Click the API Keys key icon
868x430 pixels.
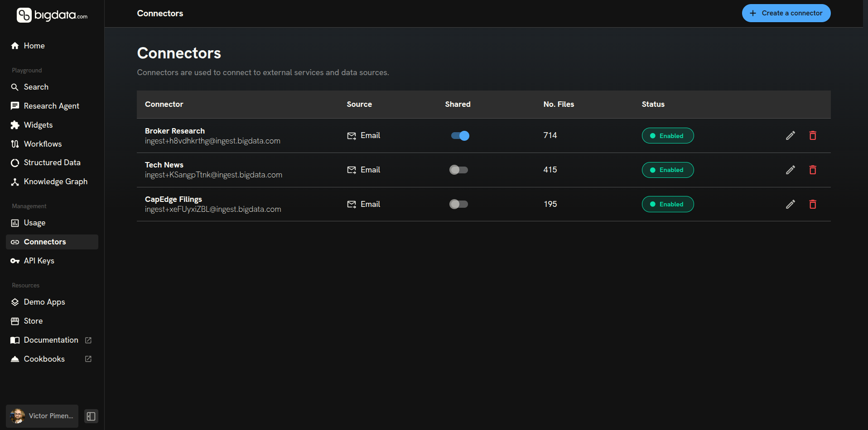point(15,261)
